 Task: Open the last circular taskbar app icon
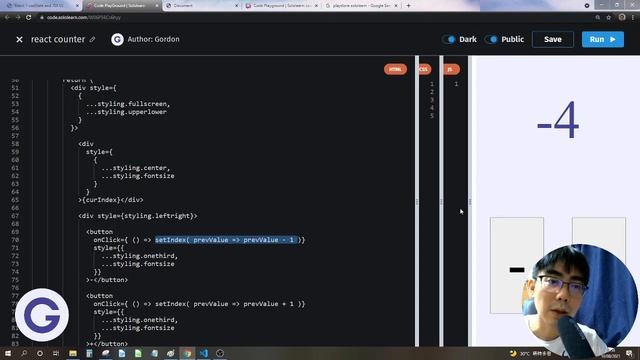[220, 353]
